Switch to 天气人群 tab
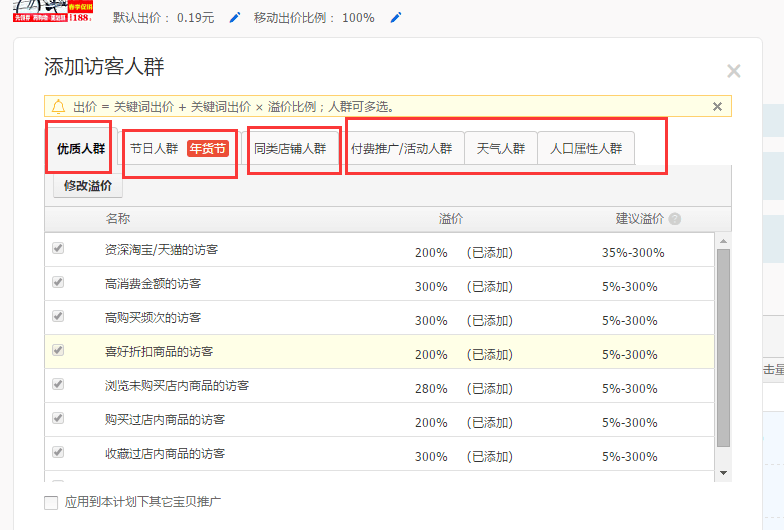 click(x=500, y=148)
